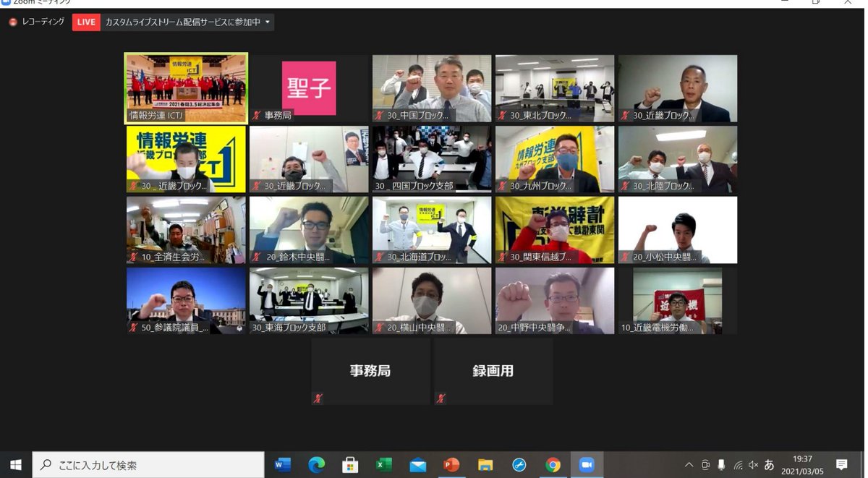Open the muted volume tray control

point(754,465)
